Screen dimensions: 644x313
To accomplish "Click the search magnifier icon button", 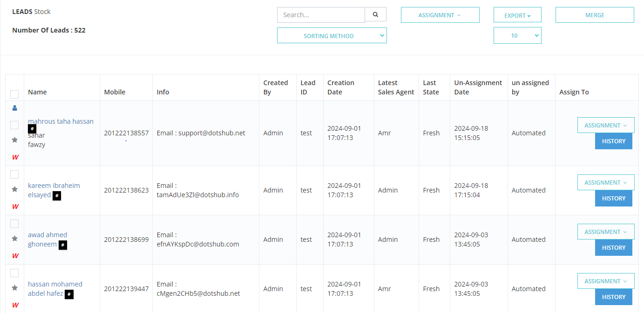I will coord(375,14).
